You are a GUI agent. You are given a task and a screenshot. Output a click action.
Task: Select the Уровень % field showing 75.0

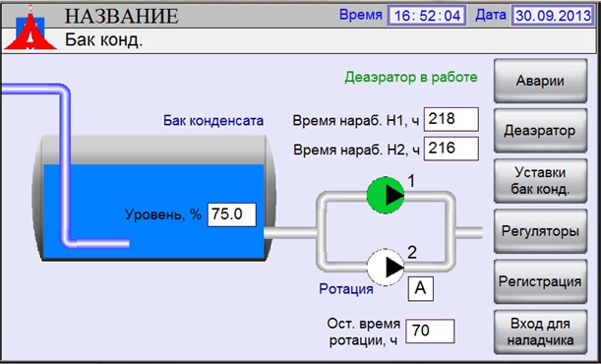(x=232, y=214)
